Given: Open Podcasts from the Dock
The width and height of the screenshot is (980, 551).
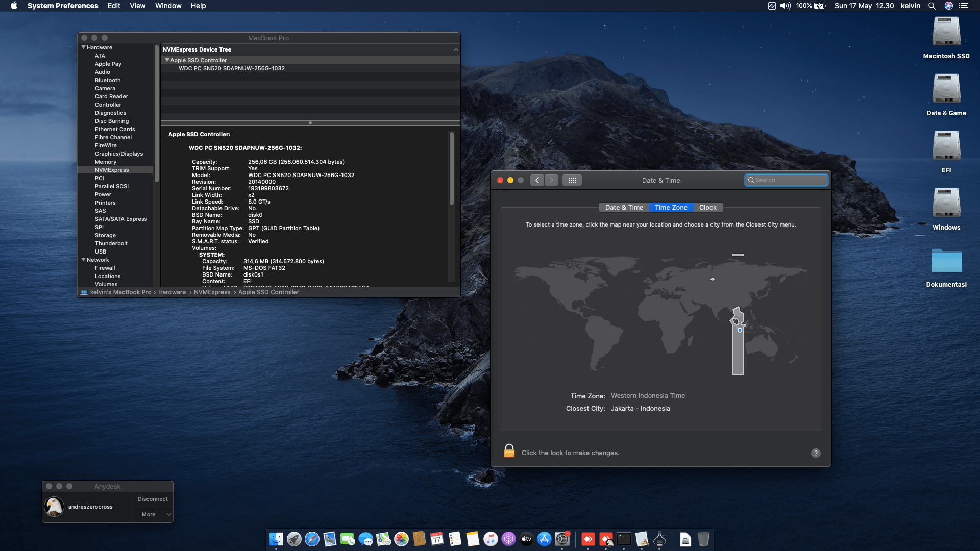Looking at the screenshot, I should [x=508, y=539].
